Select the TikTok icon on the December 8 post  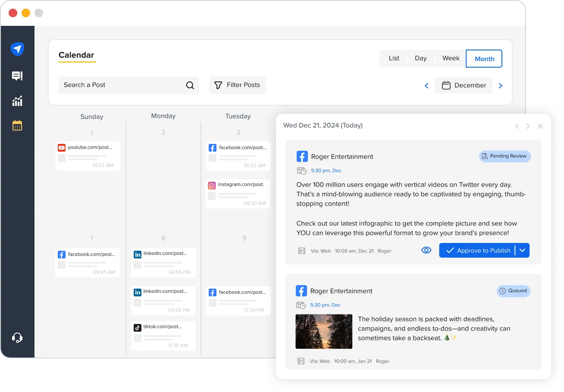(138, 327)
